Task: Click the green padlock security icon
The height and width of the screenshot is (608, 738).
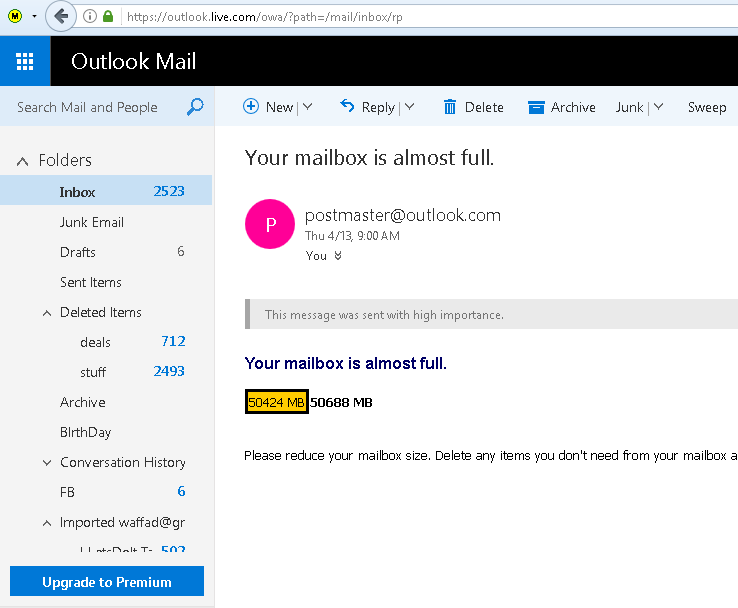Action: [x=108, y=16]
